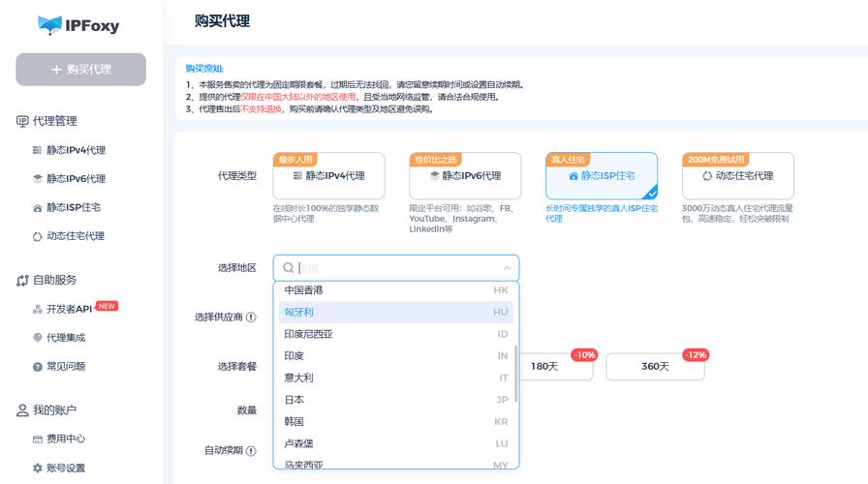Click the region search input field
This screenshot has width=868, height=484.
point(396,268)
